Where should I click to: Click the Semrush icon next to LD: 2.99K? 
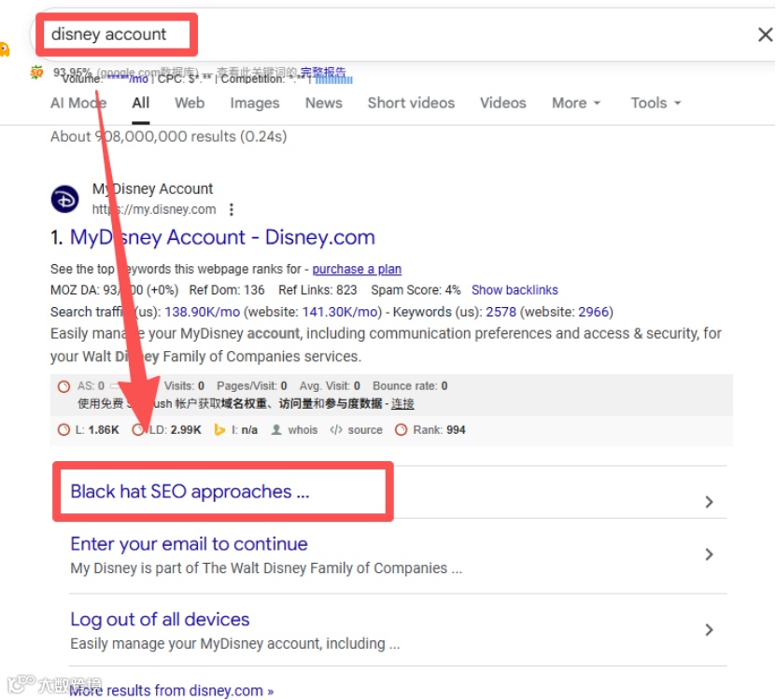(138, 430)
